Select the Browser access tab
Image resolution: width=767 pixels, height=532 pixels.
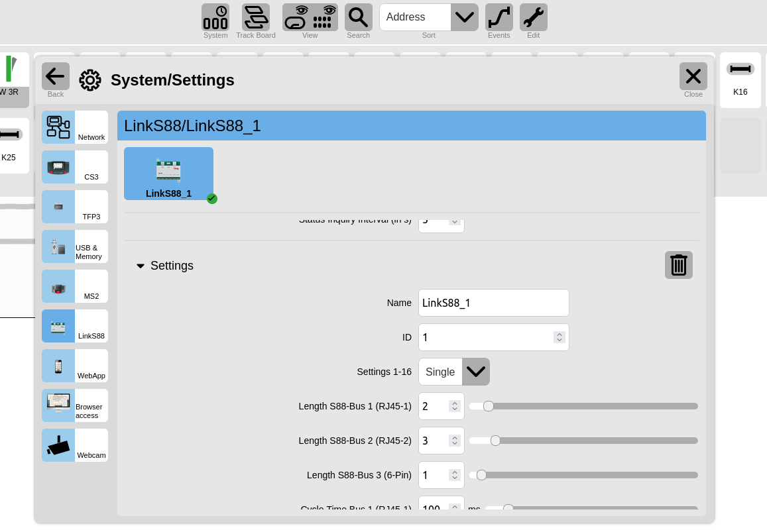tap(75, 405)
